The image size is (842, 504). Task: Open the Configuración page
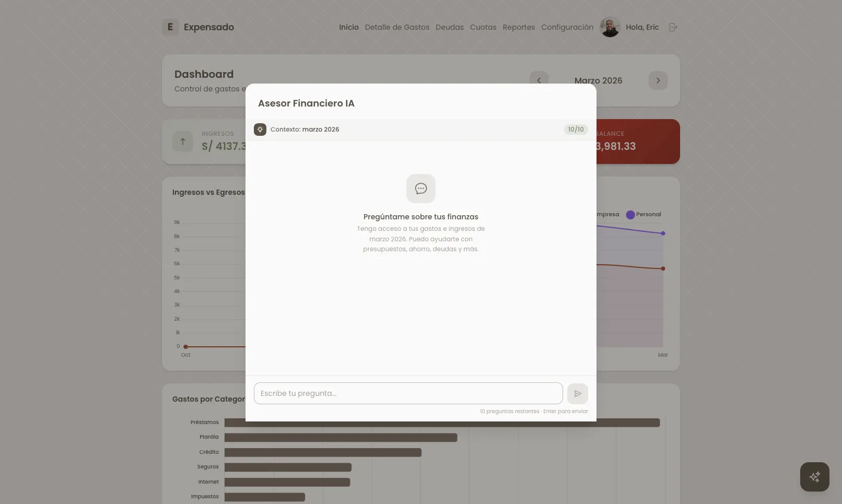(567, 27)
